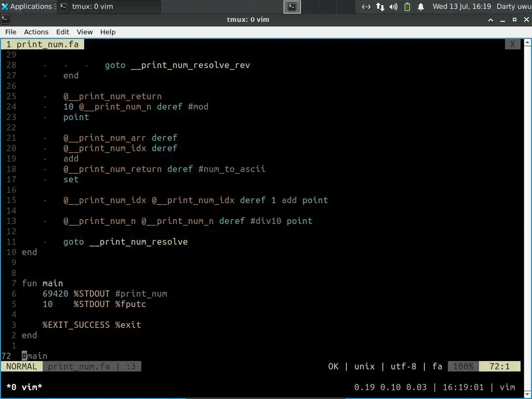Viewport: 532px width, 399px height.
Task: Open the View menu
Action: point(85,32)
